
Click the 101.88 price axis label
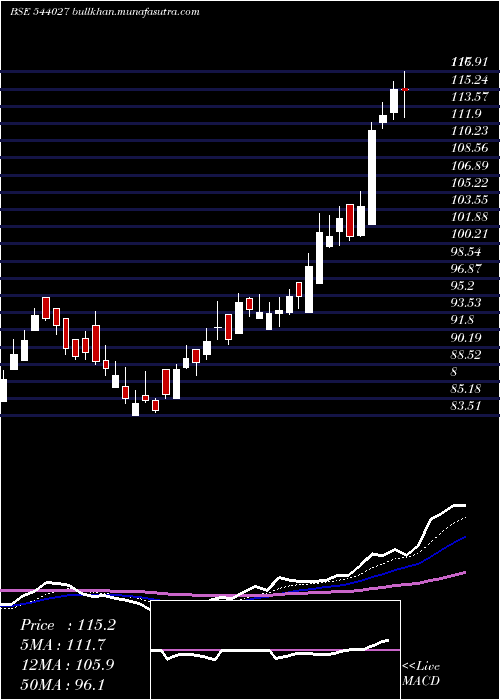pyautogui.click(x=469, y=217)
